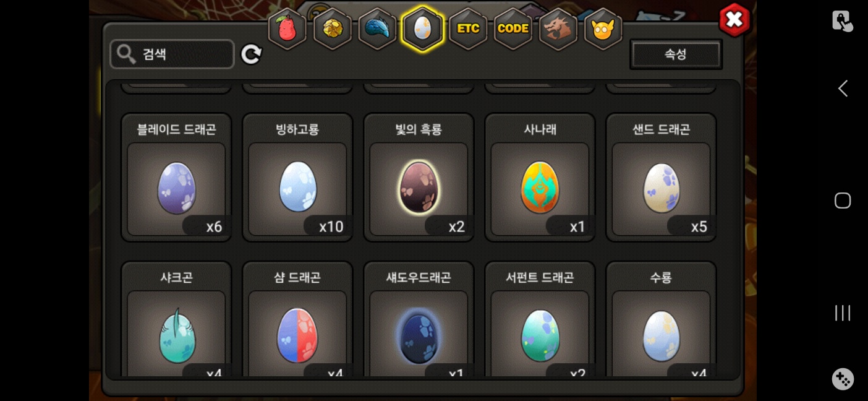Click the 검색 search input field
Viewport: 868px width, 401px height.
(172, 54)
